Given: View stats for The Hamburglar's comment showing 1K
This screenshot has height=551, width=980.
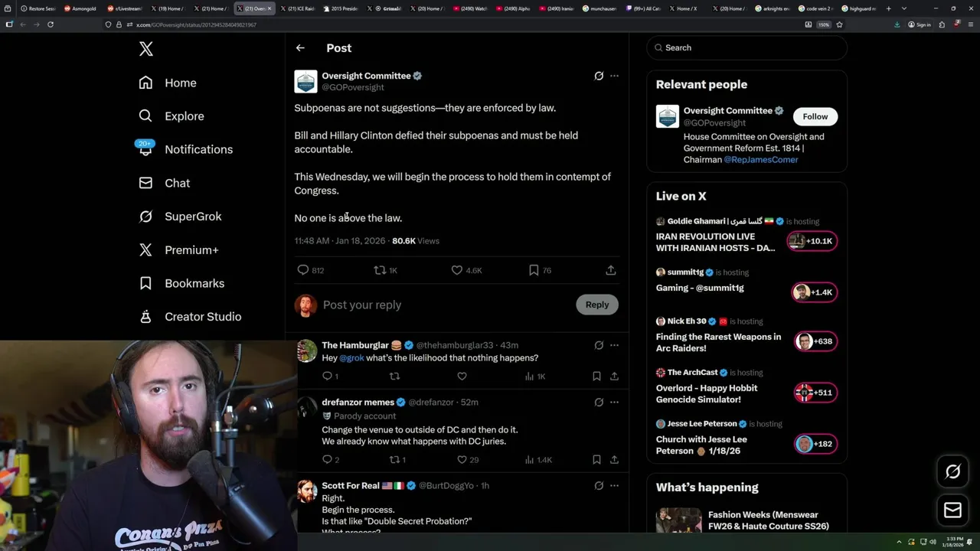Looking at the screenshot, I should 535,376.
